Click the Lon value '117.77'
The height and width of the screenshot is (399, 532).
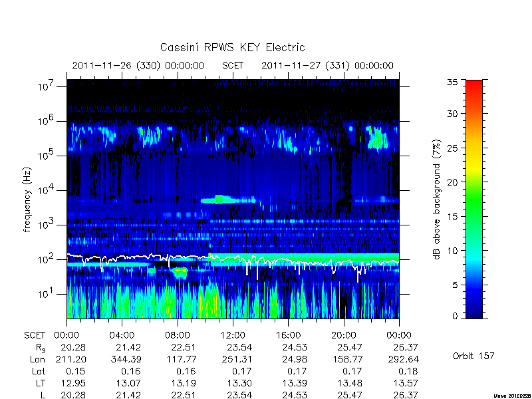[x=180, y=359]
